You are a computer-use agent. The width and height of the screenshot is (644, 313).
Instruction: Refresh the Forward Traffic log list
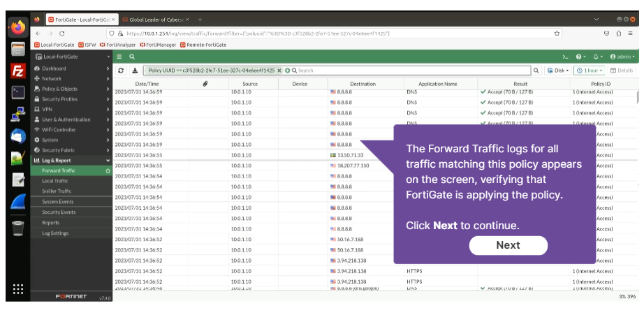tap(121, 71)
